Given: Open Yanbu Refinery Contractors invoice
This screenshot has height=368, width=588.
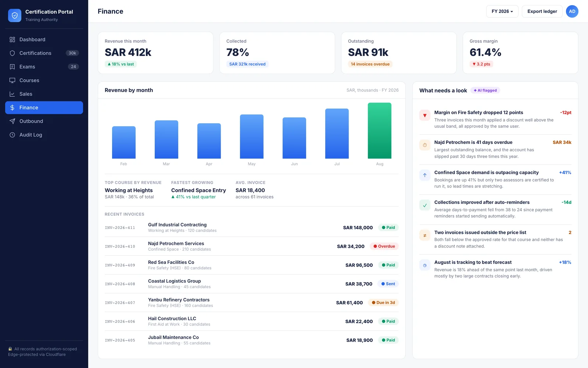Looking at the screenshot, I should coord(252,302).
